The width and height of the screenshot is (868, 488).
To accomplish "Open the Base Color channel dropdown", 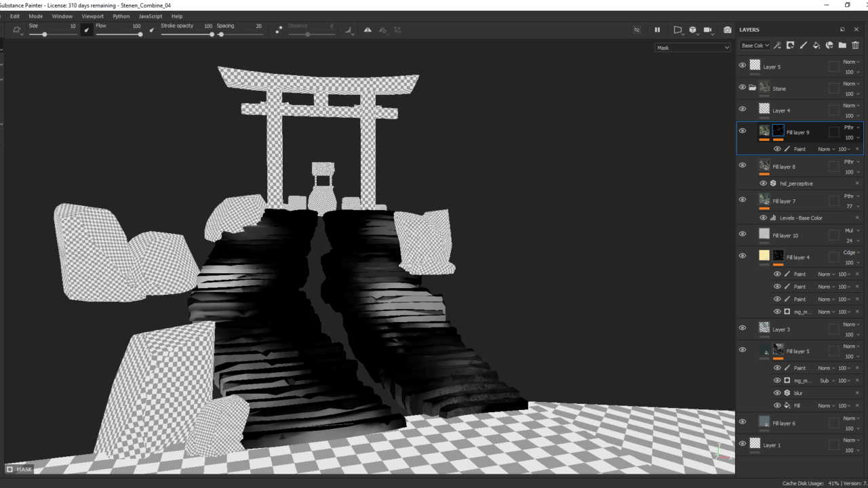I will [755, 45].
